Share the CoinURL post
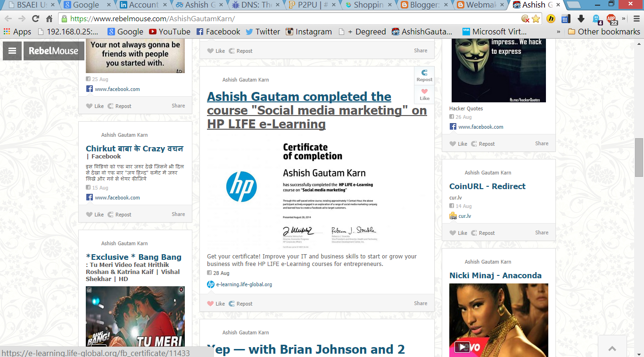Viewport: 644px width, 357px height. coord(542,232)
